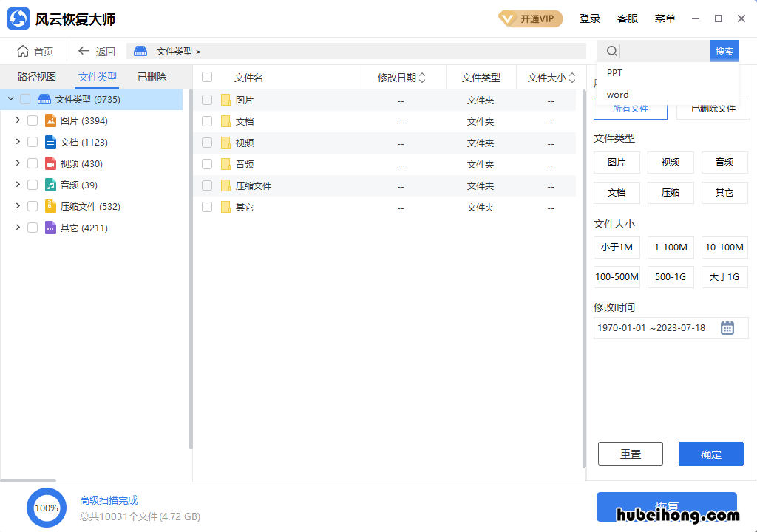757x532 pixels.
Task: Click the orange 图片 (3394) picture icon
Action: point(50,120)
